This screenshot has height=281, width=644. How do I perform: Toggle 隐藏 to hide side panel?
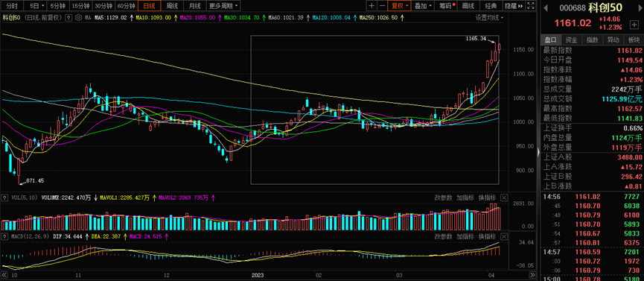[x=514, y=6]
